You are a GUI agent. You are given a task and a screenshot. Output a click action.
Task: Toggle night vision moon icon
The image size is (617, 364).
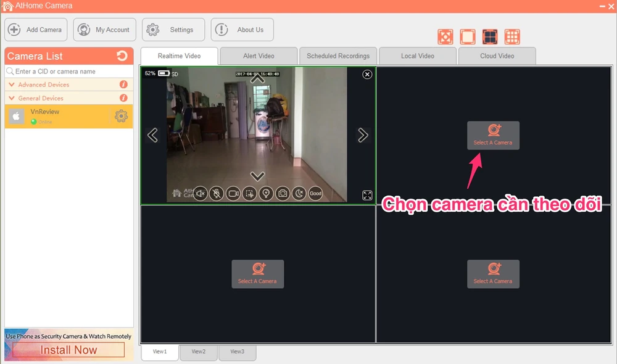[x=299, y=194]
